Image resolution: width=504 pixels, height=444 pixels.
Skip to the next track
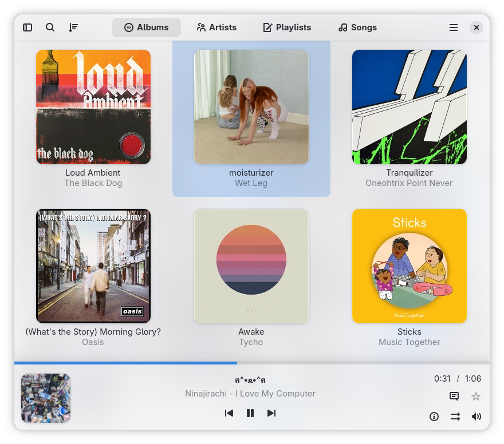pos(271,413)
